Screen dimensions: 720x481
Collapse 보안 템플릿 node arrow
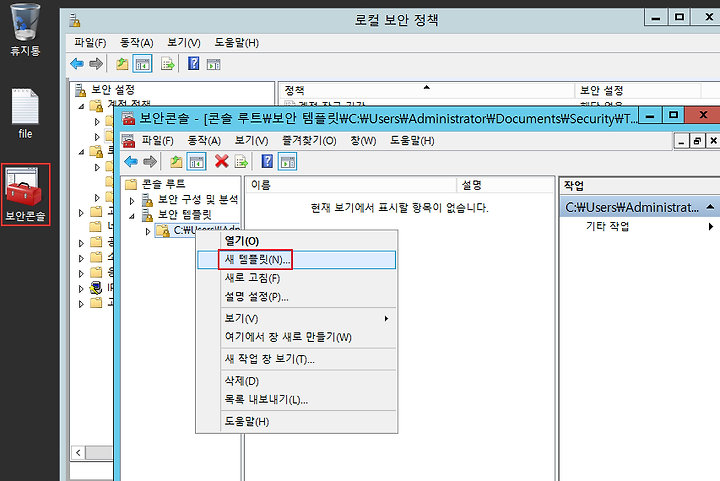[x=132, y=216]
